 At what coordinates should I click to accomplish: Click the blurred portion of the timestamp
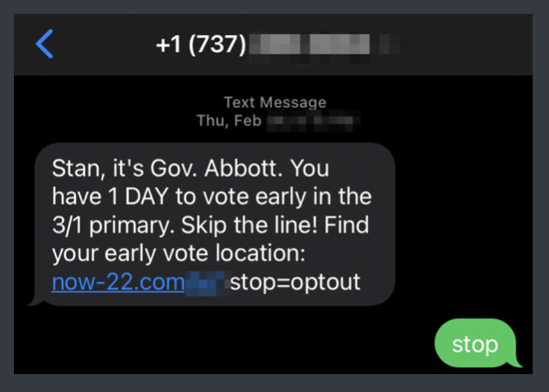click(315, 121)
